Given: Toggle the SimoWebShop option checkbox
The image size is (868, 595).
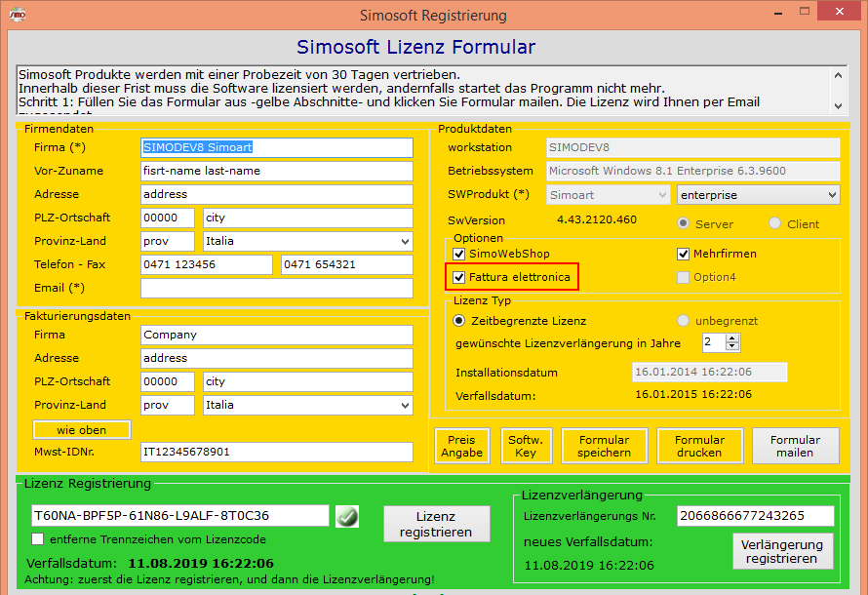Looking at the screenshot, I should pos(460,254).
